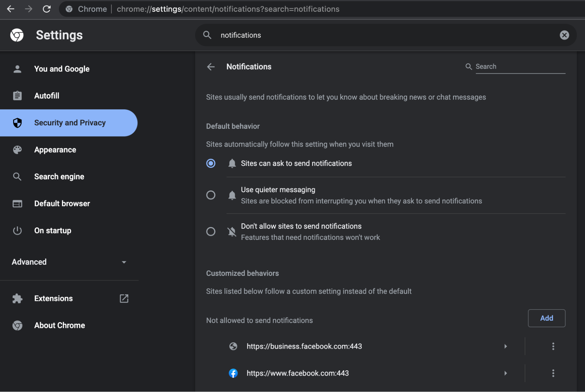This screenshot has width=585, height=392.
Task: Select Sites can ask to send notifications
Action: point(211,164)
